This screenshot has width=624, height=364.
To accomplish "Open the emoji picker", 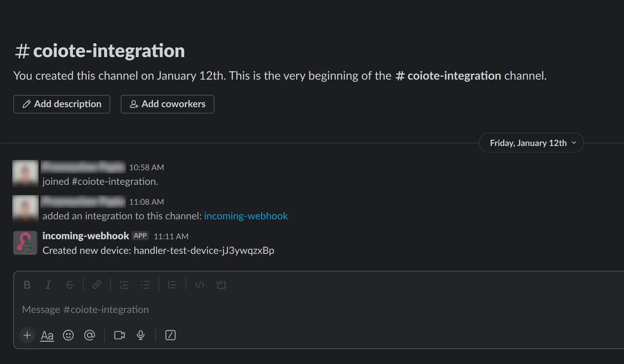I will tap(68, 335).
